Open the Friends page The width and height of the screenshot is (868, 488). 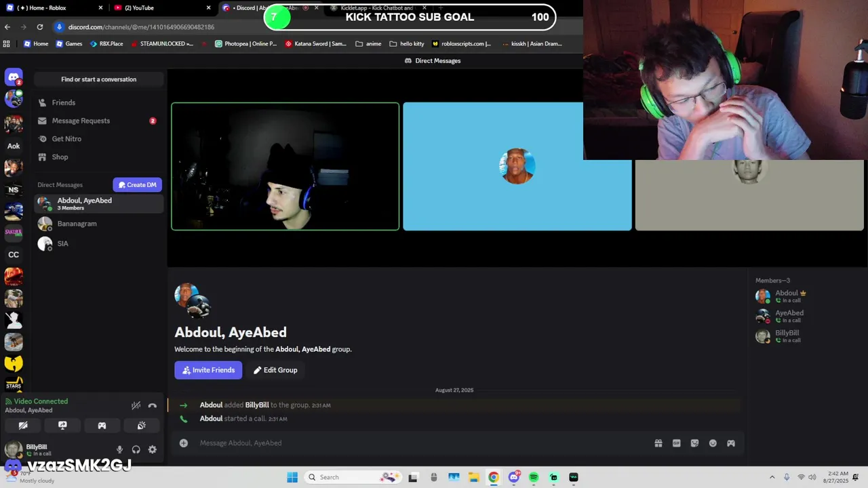tap(98, 102)
